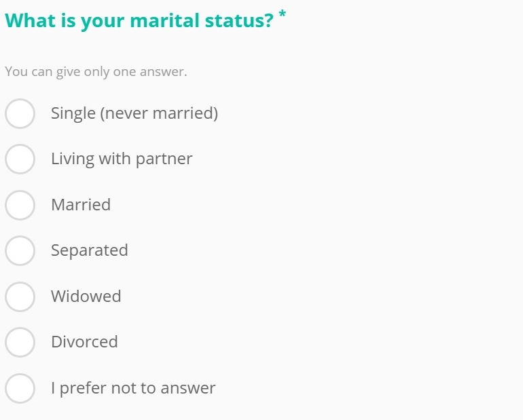
Task: Click the 'Married' option label
Action: pos(81,204)
